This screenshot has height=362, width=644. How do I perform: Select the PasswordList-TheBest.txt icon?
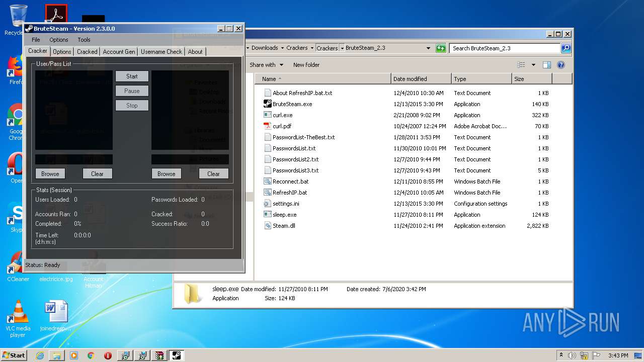click(268, 137)
